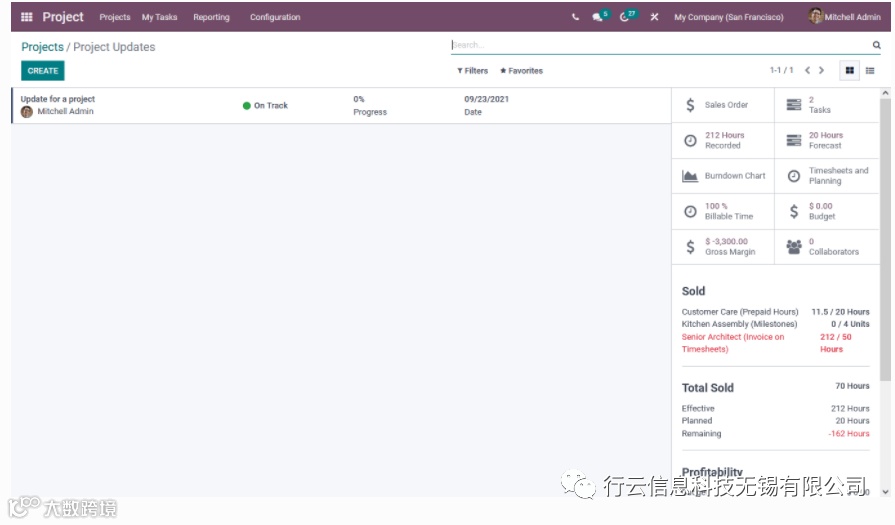
Task: Open Gross Margin stat button
Action: pos(723,247)
